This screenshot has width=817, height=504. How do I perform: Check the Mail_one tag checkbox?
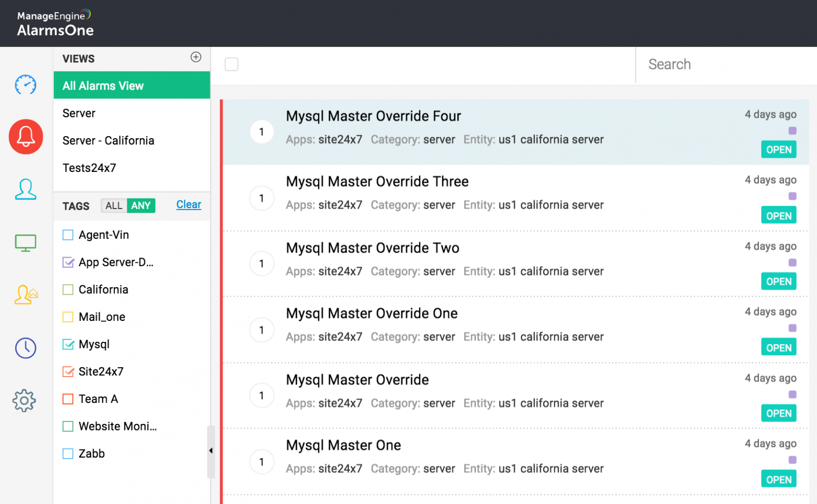click(x=68, y=317)
